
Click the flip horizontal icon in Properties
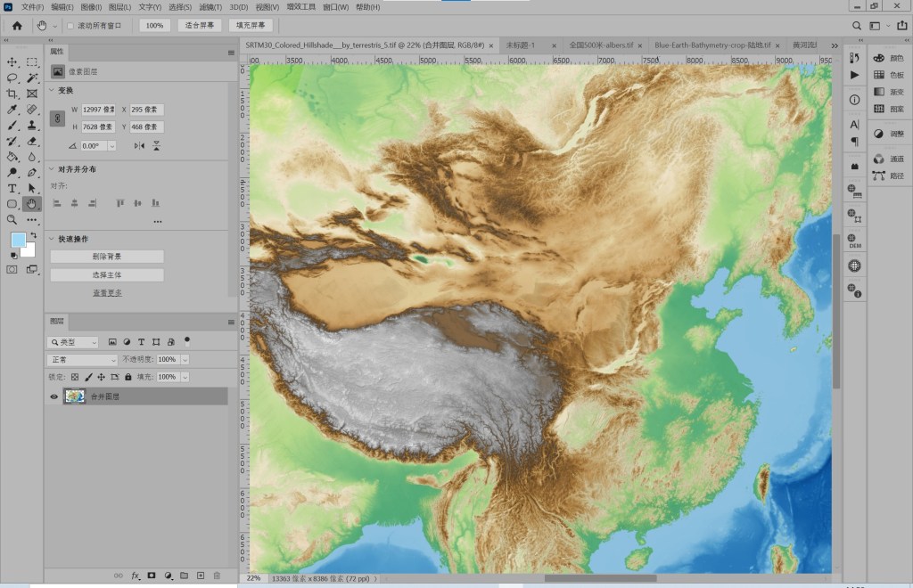click(139, 145)
